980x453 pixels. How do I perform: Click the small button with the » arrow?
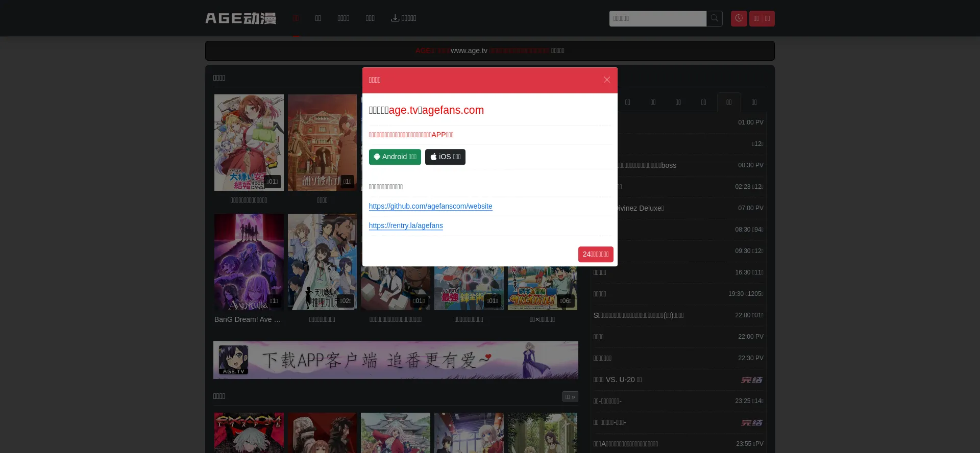(570, 396)
